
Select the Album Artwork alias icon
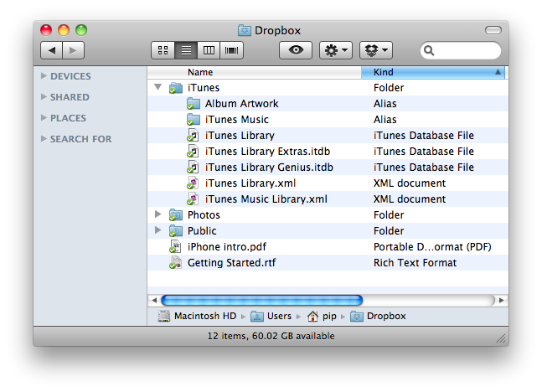[194, 104]
